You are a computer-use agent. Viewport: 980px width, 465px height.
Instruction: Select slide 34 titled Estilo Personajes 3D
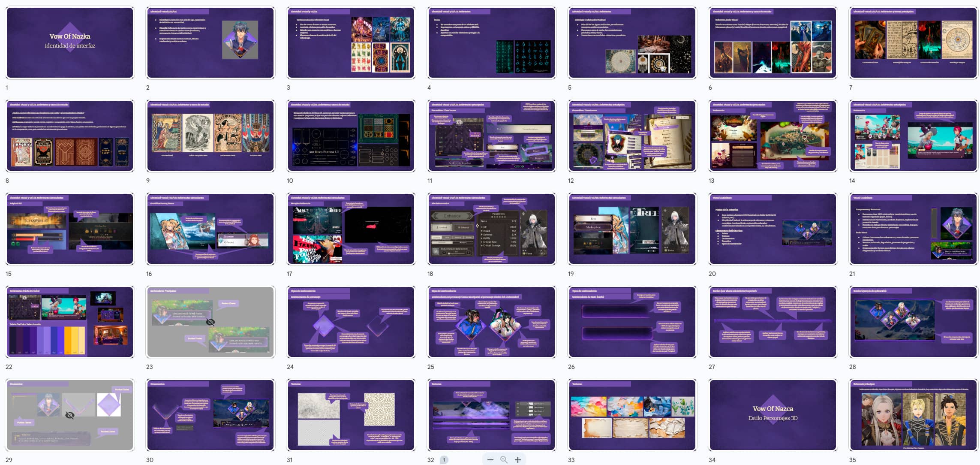coord(773,415)
